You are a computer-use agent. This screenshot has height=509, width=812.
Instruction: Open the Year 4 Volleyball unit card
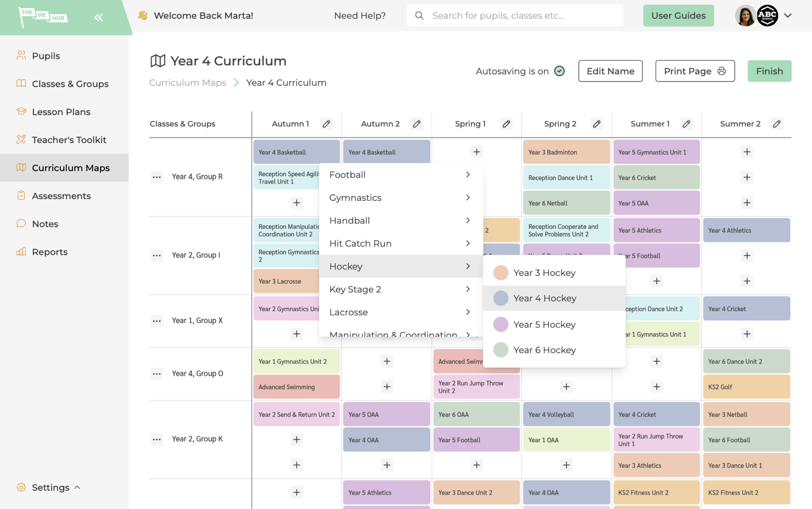(566, 415)
